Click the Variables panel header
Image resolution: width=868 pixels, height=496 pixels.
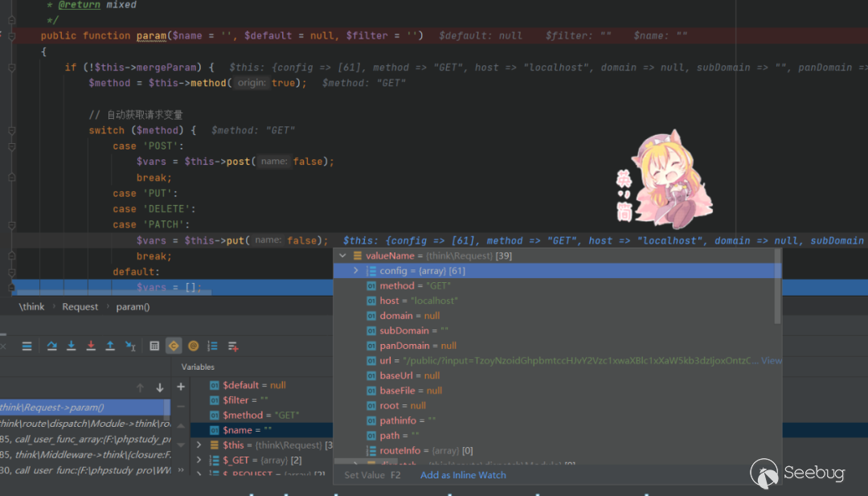click(x=198, y=367)
